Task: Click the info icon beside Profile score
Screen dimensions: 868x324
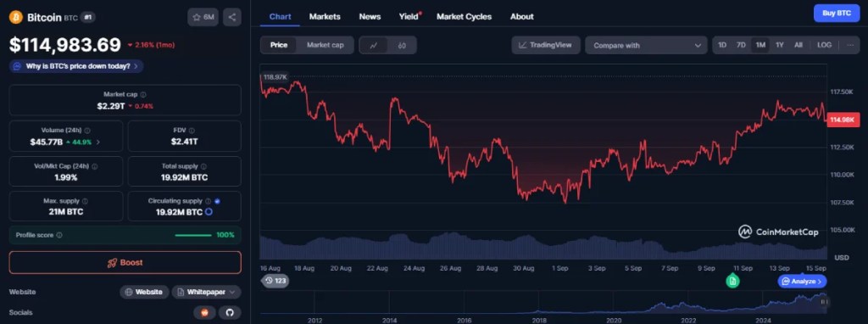Action: tap(59, 235)
